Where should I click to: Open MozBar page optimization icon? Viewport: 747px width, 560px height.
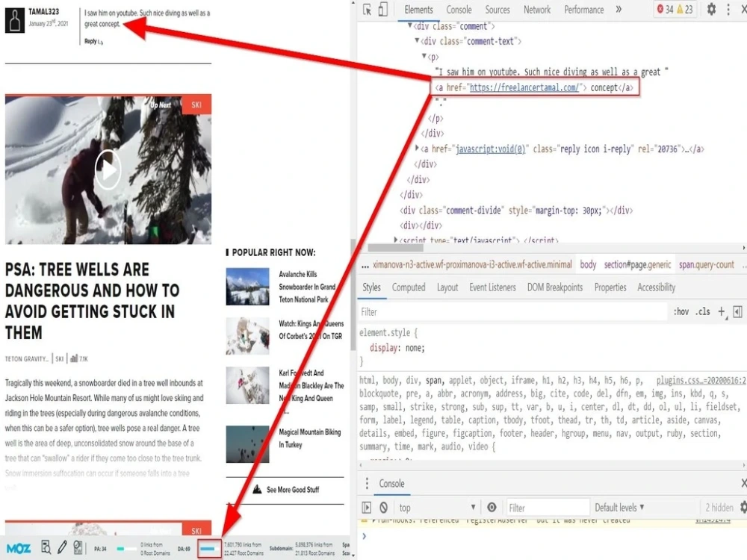click(x=78, y=547)
